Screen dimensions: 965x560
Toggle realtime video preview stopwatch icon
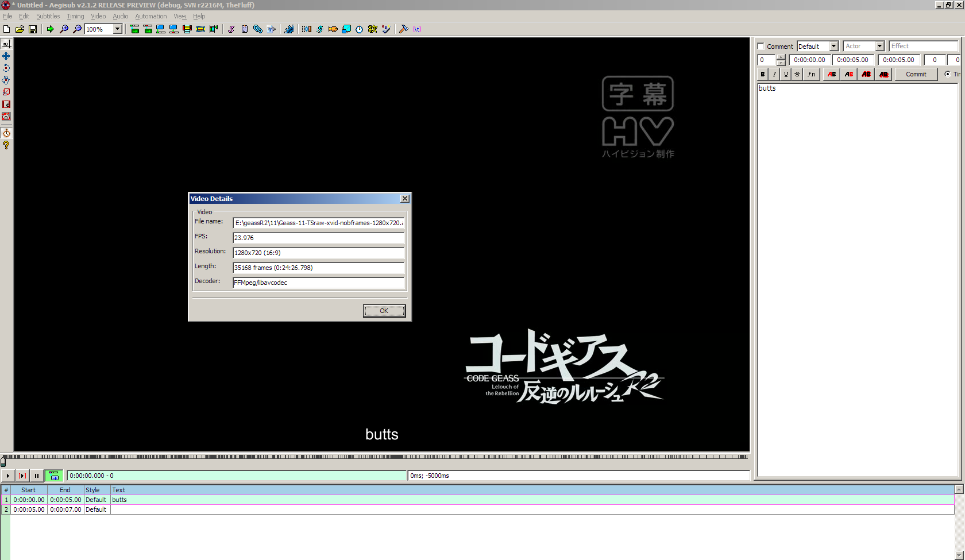pyautogui.click(x=6, y=133)
